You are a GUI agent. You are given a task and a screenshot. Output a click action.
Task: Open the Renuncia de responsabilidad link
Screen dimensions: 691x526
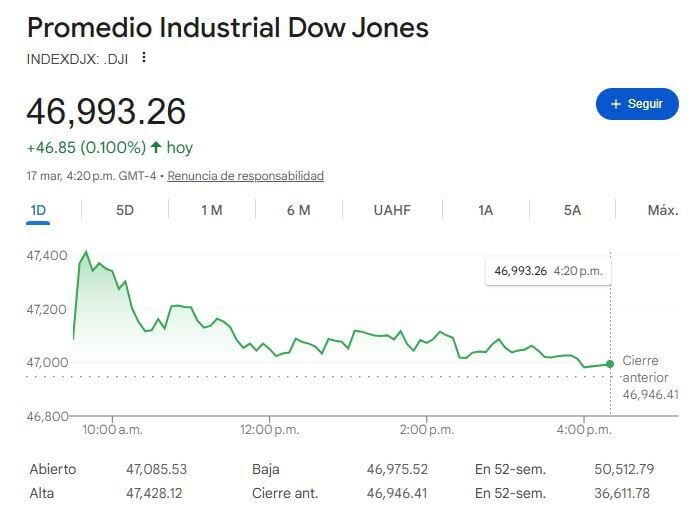(245, 176)
